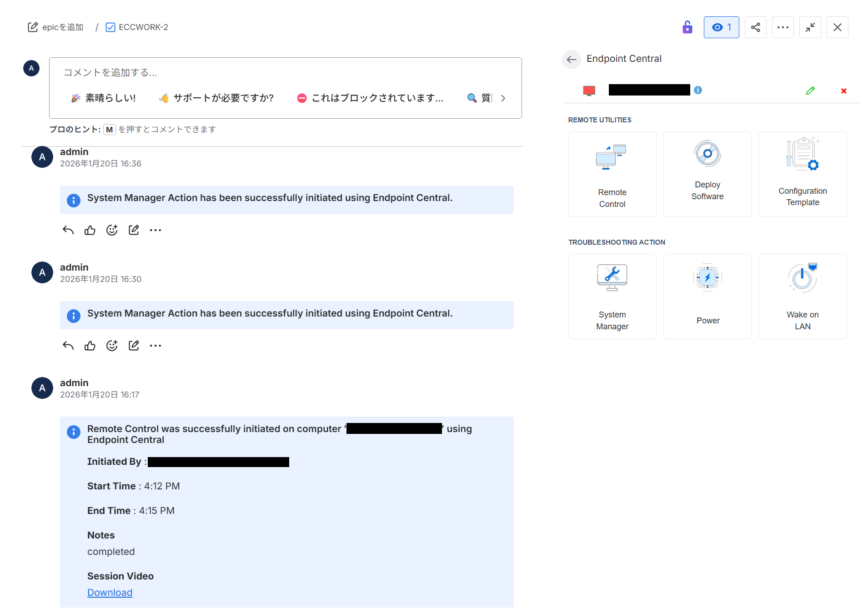Toggle the purple unlock restriction icon
This screenshot has width=868, height=614.
tap(687, 27)
